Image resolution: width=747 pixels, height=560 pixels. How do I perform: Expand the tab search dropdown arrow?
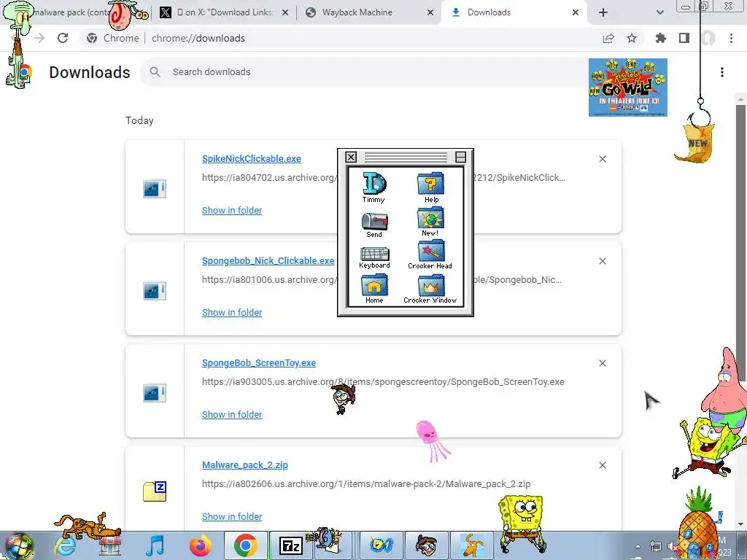(x=659, y=12)
